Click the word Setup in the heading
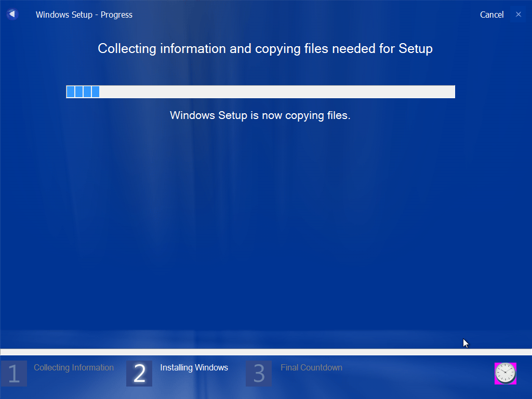Screen dimensions: 532x399 tap(416, 48)
